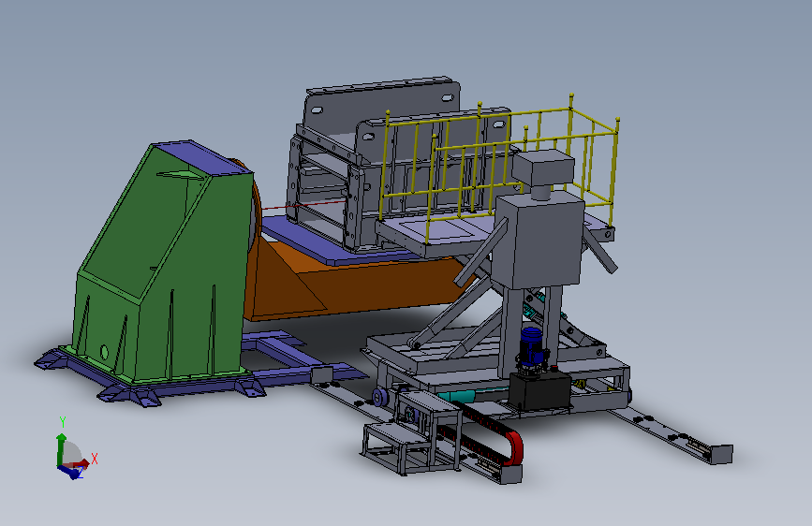Click the red X axis arrow on the triad
Screen dimensions: 812x526
78,463
